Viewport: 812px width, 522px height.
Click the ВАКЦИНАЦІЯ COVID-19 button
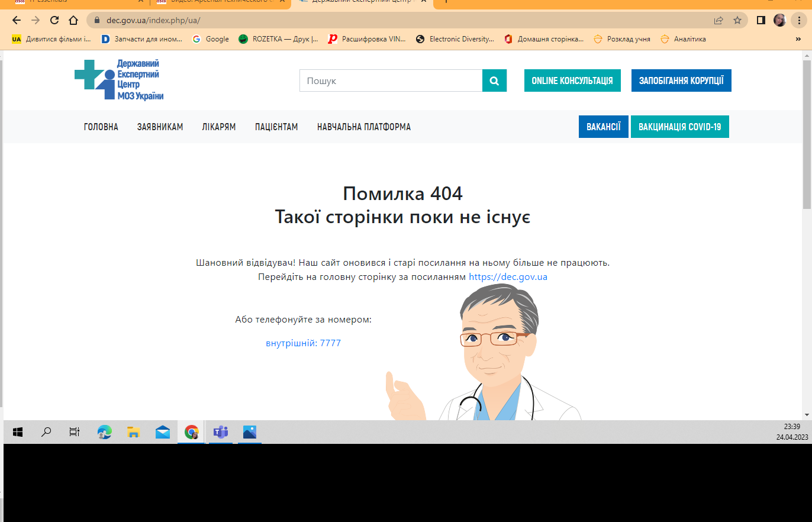(679, 127)
